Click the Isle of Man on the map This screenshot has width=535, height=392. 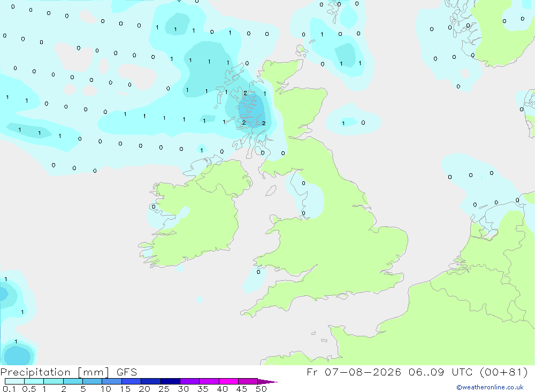point(271,190)
